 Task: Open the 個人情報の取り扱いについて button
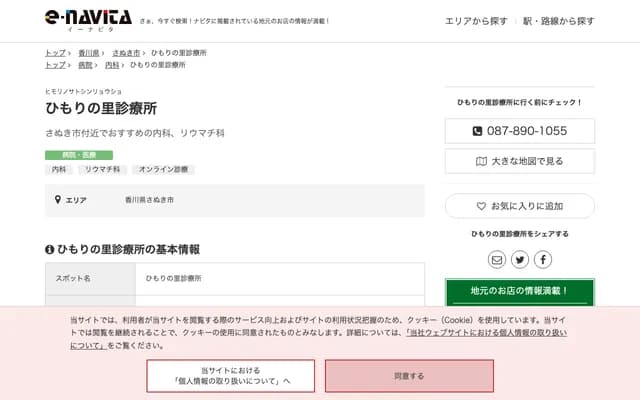coord(231,376)
